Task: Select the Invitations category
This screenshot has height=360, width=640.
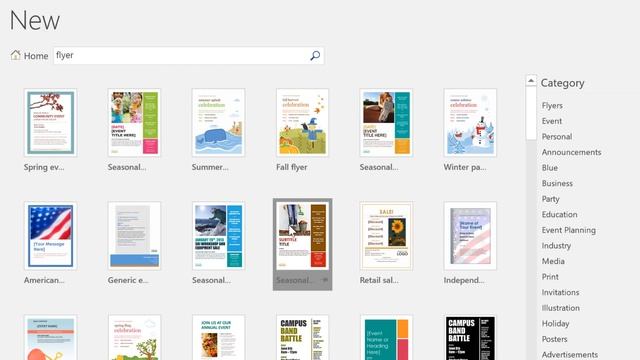Action: [x=560, y=292]
